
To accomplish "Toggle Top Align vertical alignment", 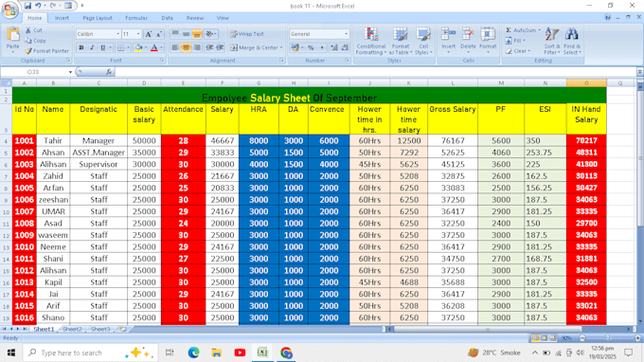I will click(x=175, y=34).
